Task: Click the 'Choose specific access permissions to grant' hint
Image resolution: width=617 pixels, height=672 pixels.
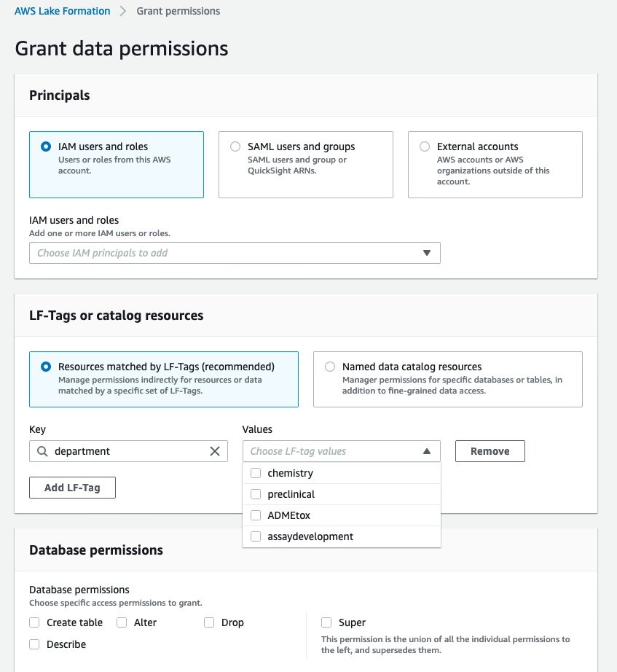Action: pyautogui.click(x=116, y=603)
